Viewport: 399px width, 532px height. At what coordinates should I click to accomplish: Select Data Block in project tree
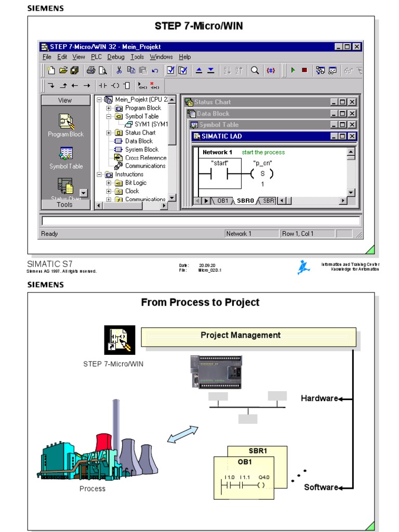coord(139,141)
